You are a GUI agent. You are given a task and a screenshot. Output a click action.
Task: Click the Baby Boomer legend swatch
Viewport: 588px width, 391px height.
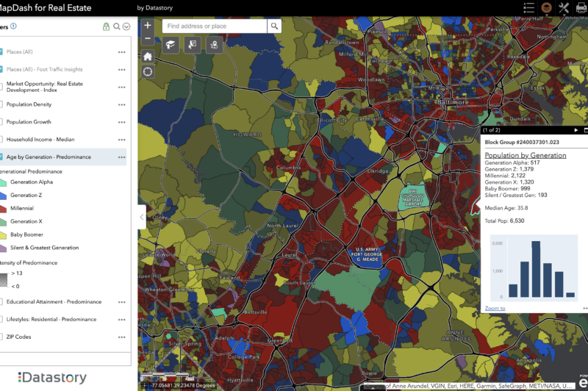(x=3, y=235)
